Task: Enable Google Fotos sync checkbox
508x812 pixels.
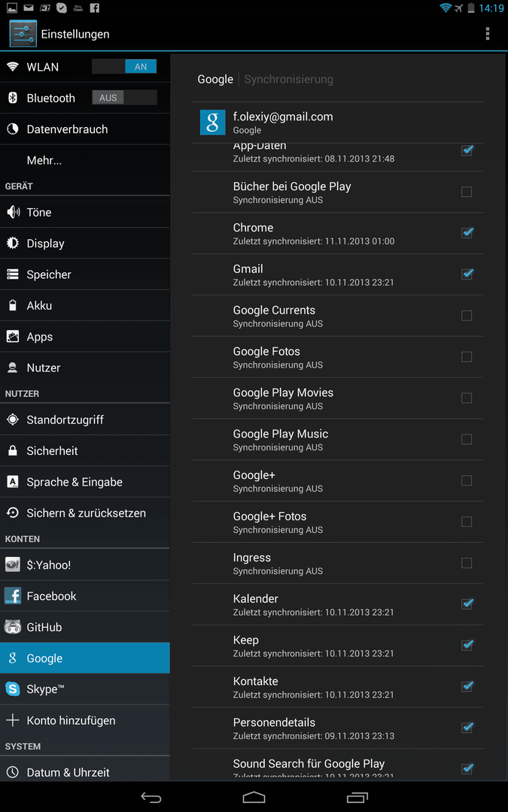Action: (x=467, y=357)
